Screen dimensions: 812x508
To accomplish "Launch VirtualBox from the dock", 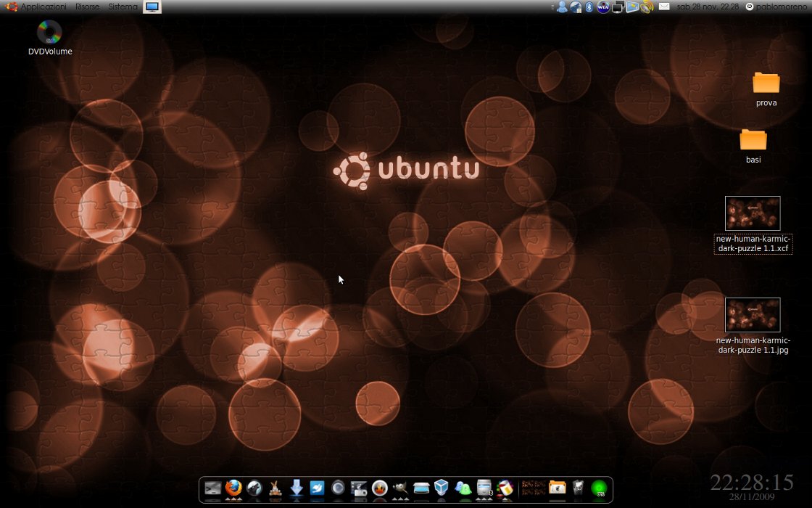I will tap(442, 488).
